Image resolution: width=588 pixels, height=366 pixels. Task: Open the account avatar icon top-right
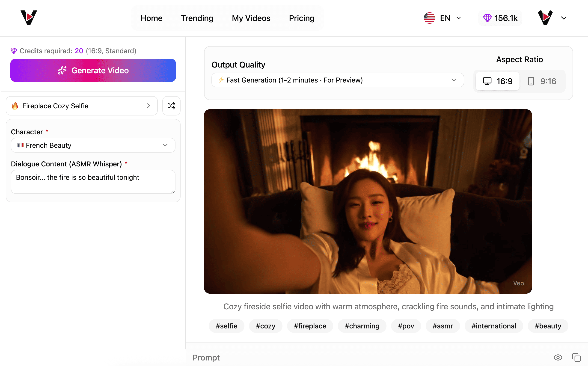[x=546, y=18]
